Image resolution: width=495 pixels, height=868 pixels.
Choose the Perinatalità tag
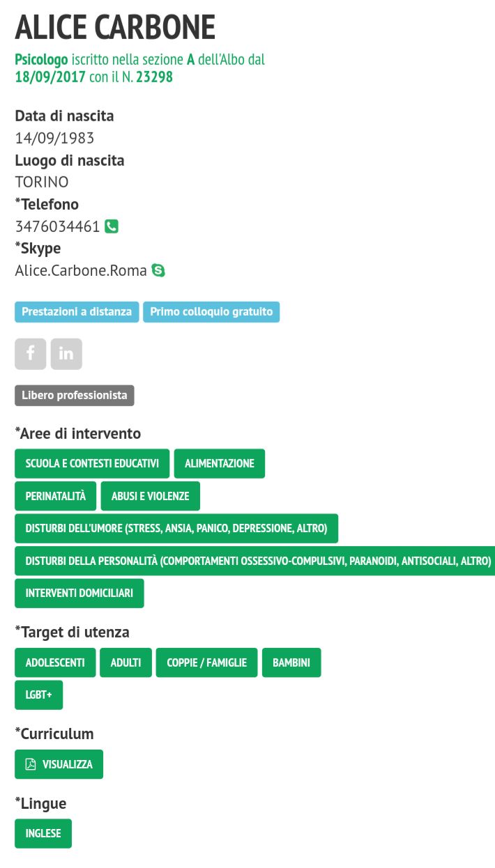56,496
